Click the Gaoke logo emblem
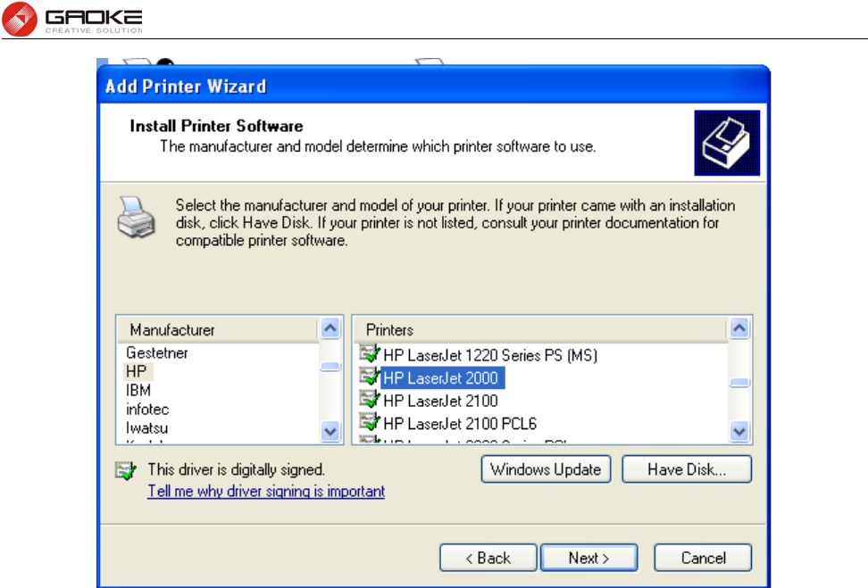Image resolution: width=868 pixels, height=588 pixels. pyautogui.click(x=20, y=19)
